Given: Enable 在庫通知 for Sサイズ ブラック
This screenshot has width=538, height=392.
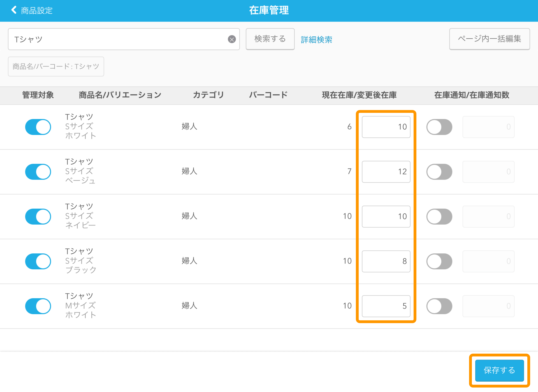Looking at the screenshot, I should [439, 261].
